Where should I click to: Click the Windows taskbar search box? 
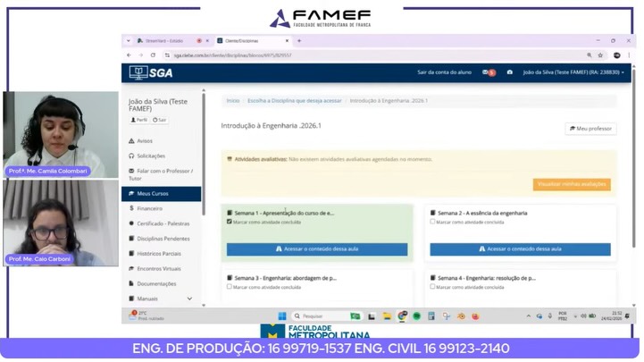coord(320,316)
